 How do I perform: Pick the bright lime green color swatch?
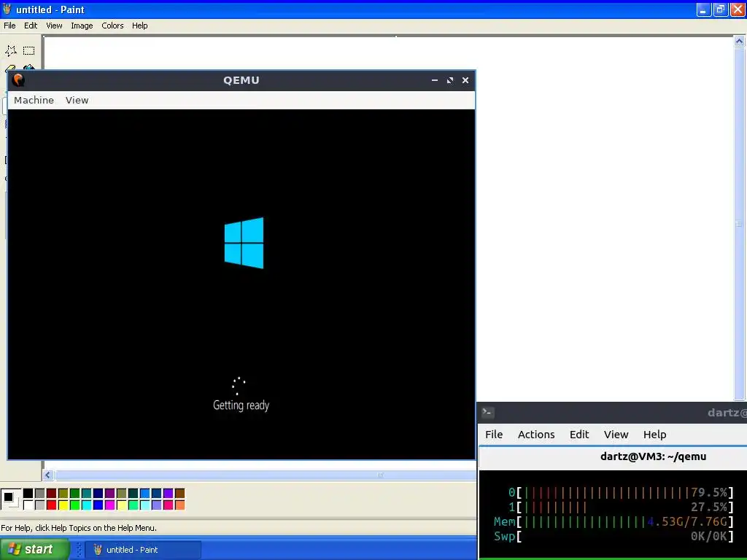(x=75, y=505)
